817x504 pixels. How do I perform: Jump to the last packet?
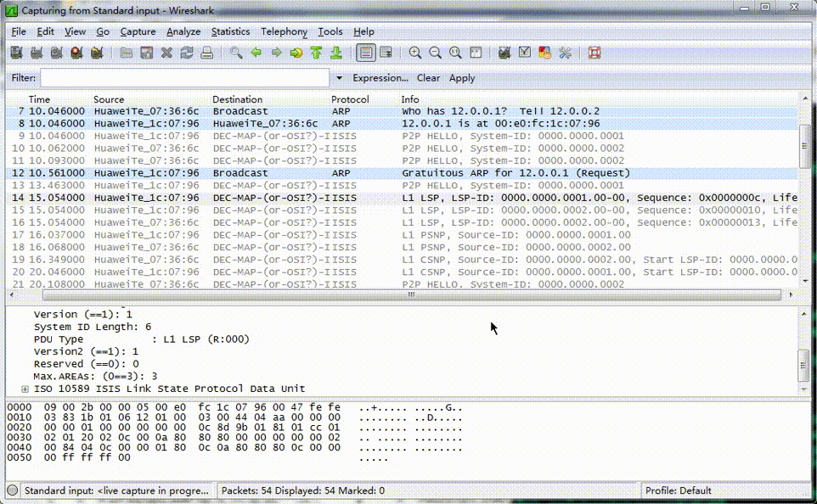tap(336, 53)
